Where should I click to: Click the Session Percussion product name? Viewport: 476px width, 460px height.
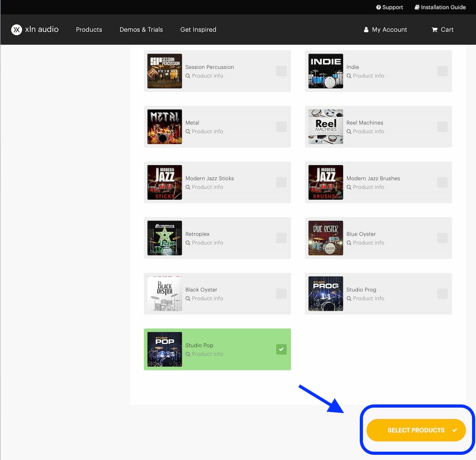point(209,67)
